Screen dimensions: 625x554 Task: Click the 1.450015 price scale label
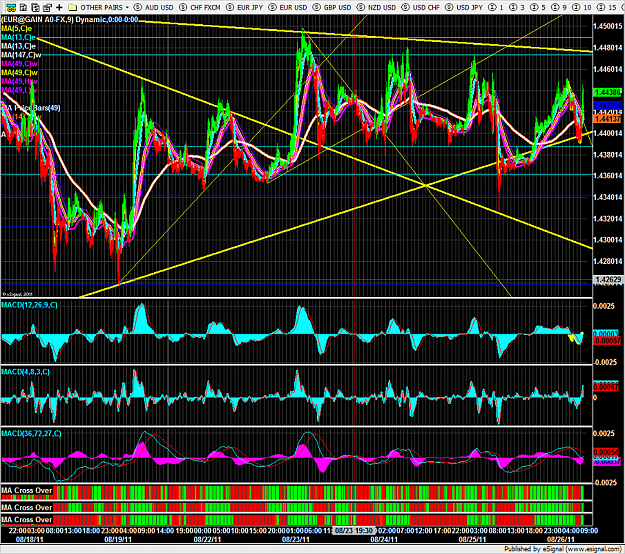[x=608, y=26]
